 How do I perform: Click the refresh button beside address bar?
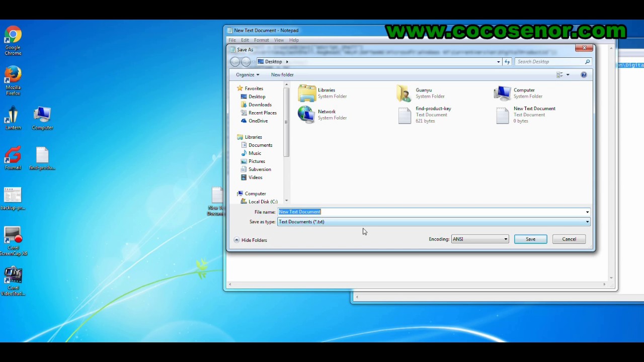point(507,62)
